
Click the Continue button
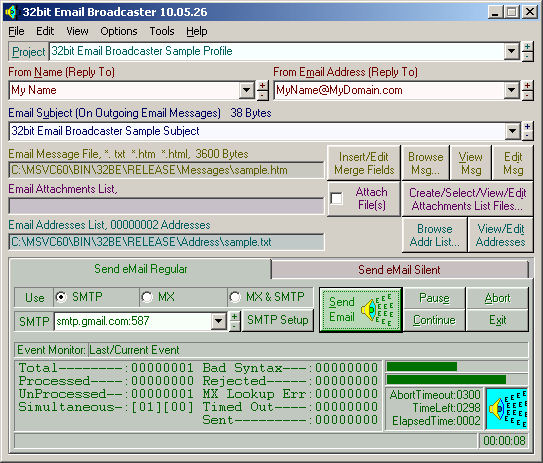pos(434,320)
